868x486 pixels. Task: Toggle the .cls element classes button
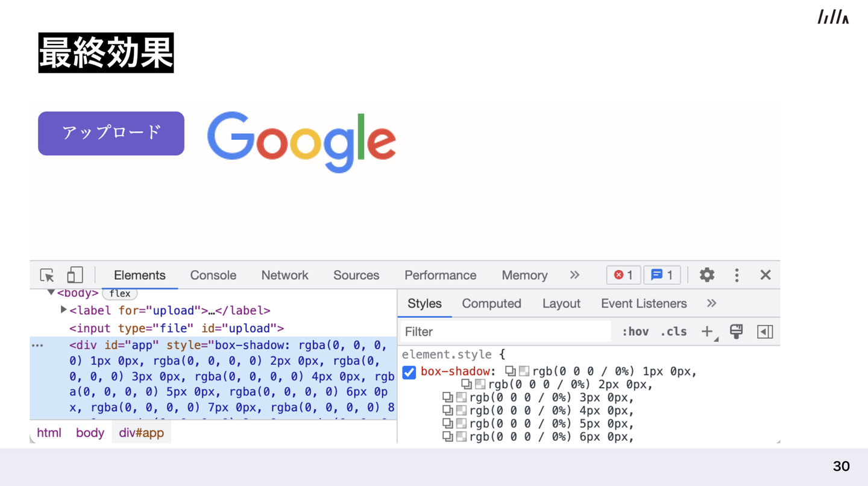pyautogui.click(x=673, y=332)
